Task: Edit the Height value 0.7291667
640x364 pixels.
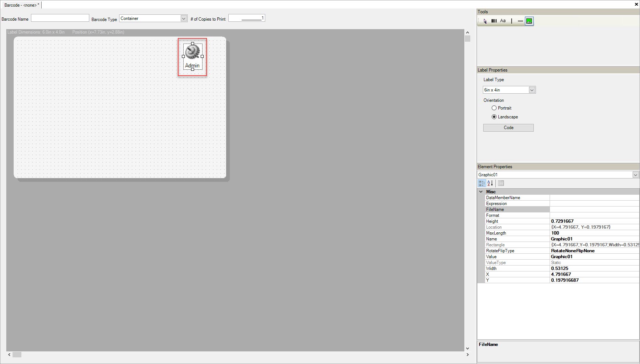Action: 594,221
